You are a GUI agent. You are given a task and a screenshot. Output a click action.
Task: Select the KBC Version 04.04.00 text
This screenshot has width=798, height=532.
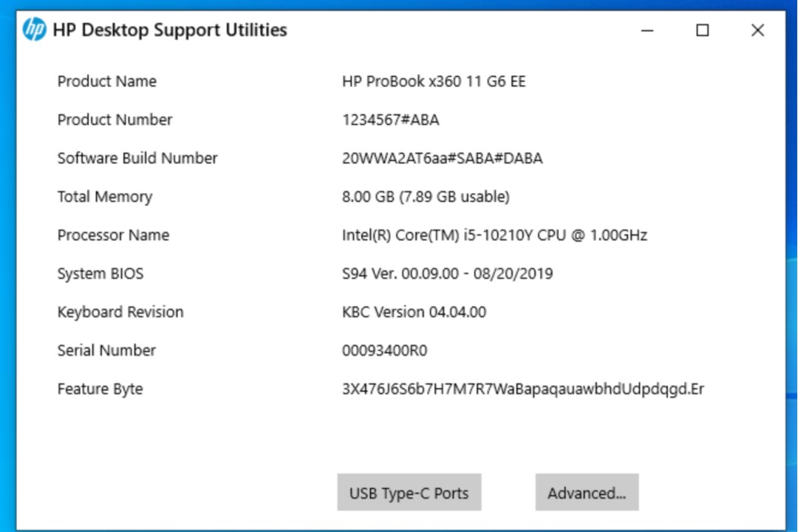[x=414, y=312]
